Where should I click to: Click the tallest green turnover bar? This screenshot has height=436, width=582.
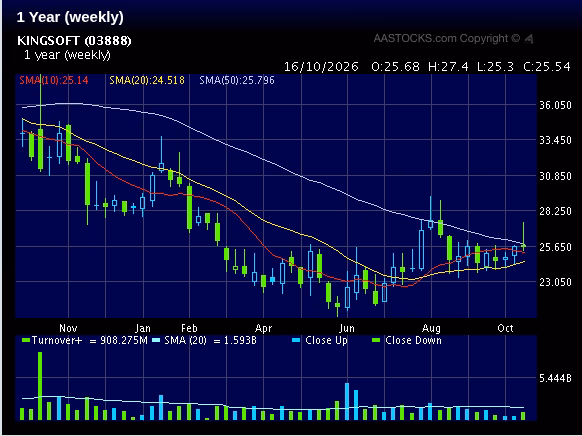(40, 386)
